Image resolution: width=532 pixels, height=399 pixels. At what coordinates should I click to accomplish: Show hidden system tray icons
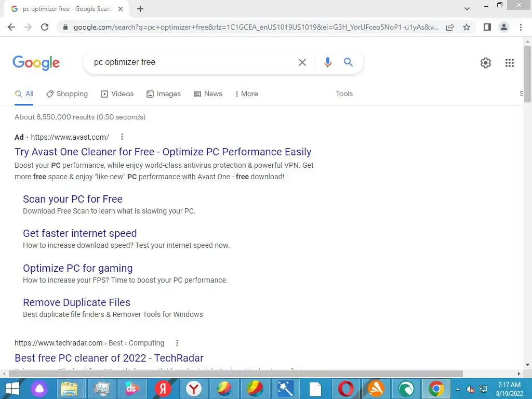point(458,389)
